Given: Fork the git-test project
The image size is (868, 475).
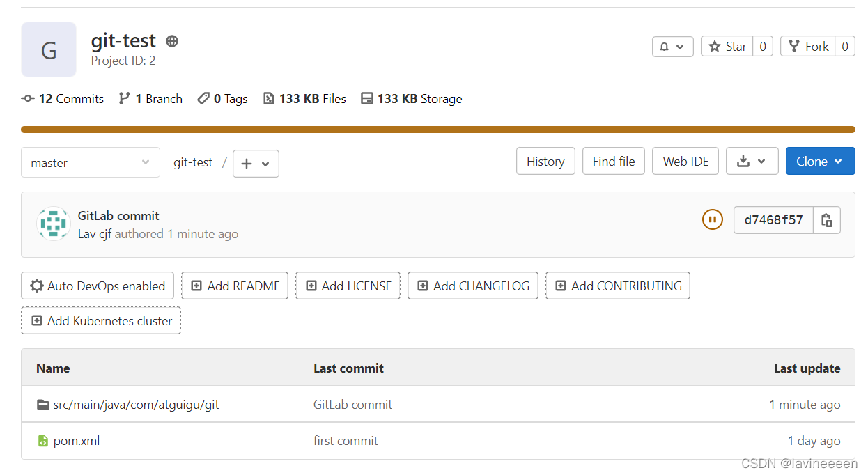Looking at the screenshot, I should 808,47.
